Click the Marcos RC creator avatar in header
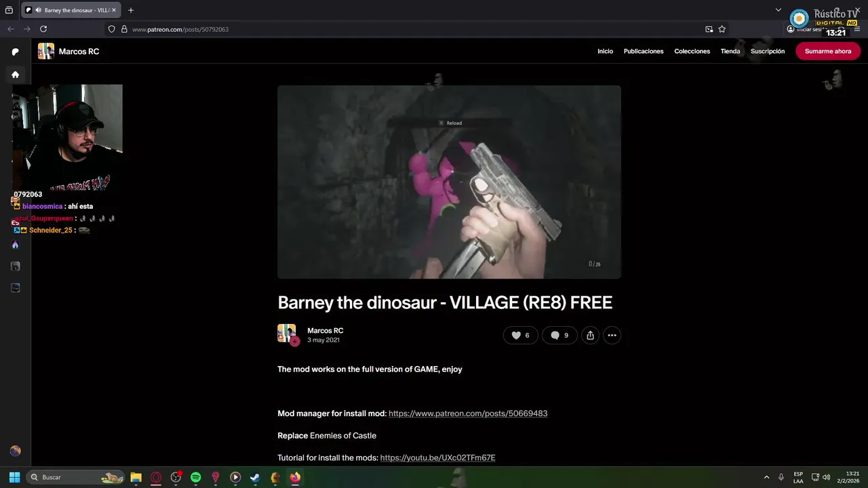The image size is (868, 488). 45,52
